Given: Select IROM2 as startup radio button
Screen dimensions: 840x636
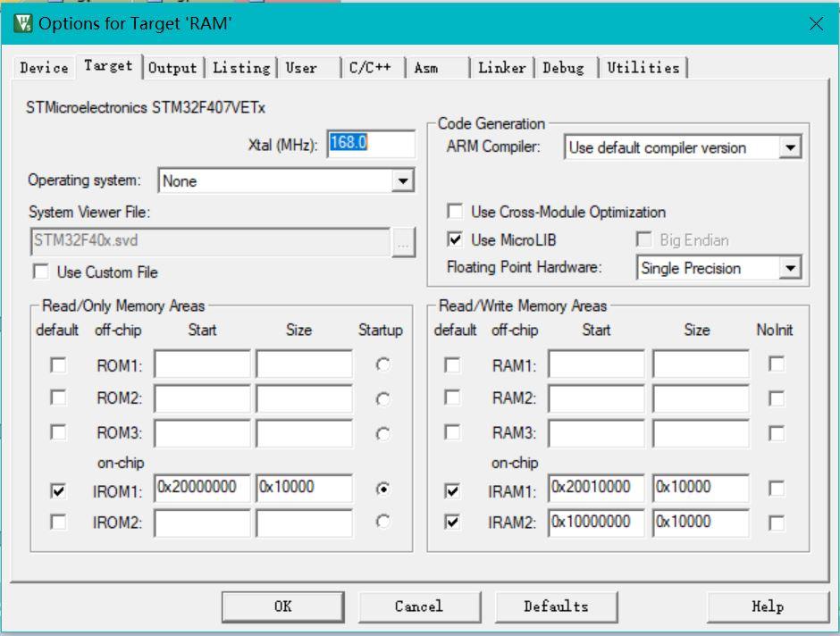Looking at the screenshot, I should [x=382, y=522].
